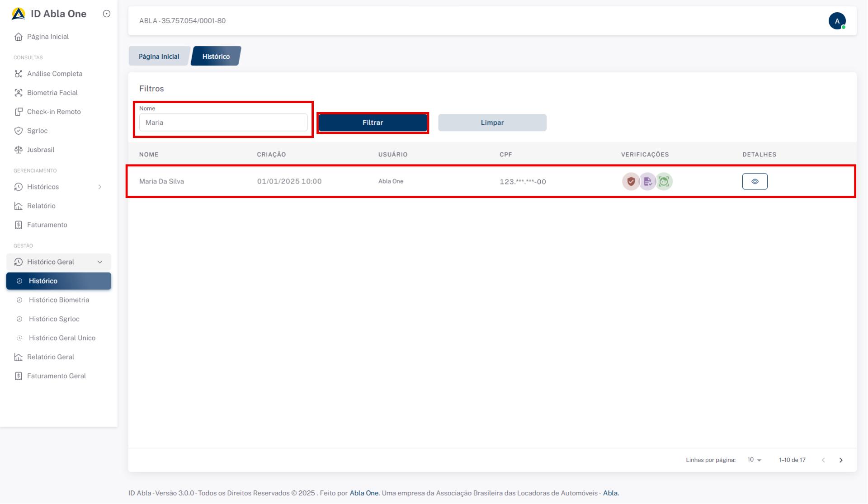Click the ID Abla One logo
Viewport: 868px width, 504px height.
(x=19, y=14)
